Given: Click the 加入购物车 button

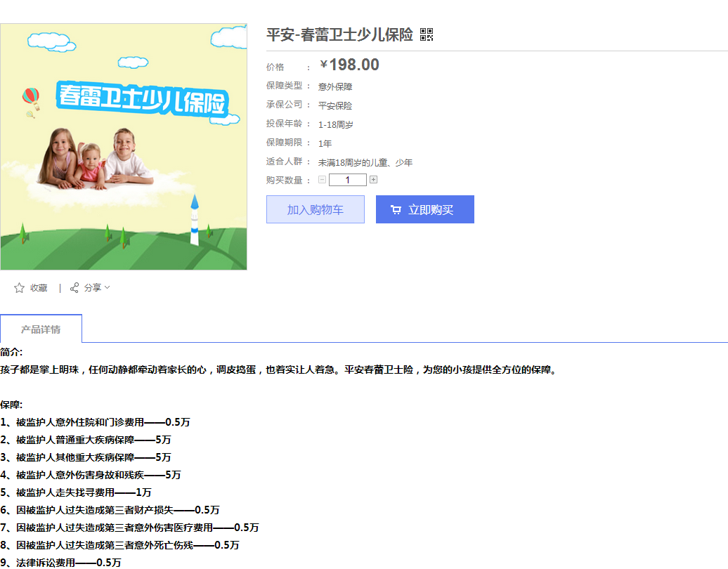Looking at the screenshot, I should coord(315,209).
